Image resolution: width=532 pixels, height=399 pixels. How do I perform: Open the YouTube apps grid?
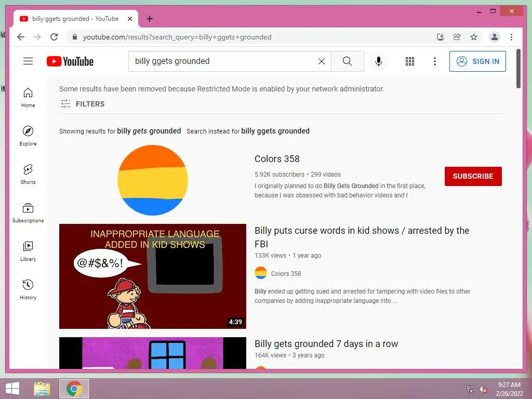tap(410, 61)
